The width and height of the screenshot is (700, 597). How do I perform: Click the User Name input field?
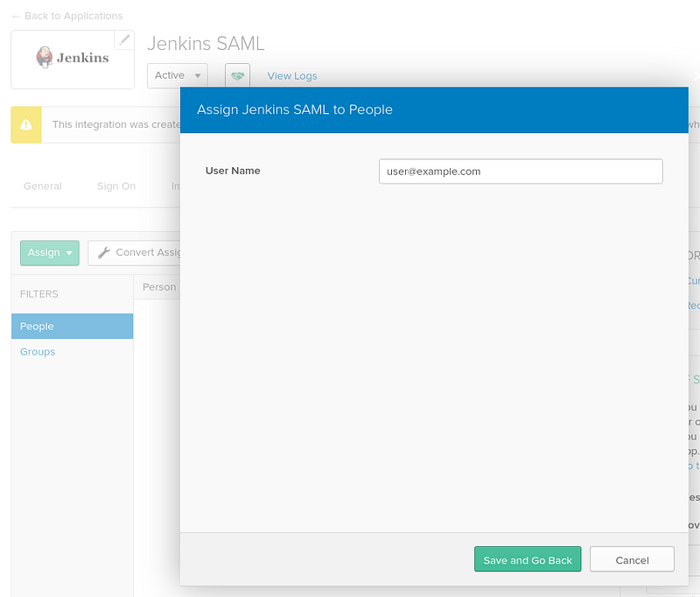coord(521,172)
